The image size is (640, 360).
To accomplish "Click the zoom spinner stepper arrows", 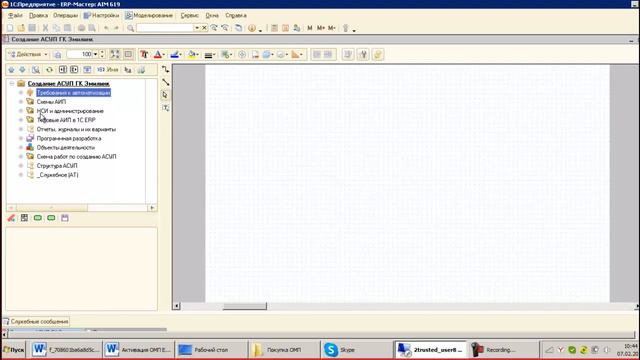I will tap(102, 54).
